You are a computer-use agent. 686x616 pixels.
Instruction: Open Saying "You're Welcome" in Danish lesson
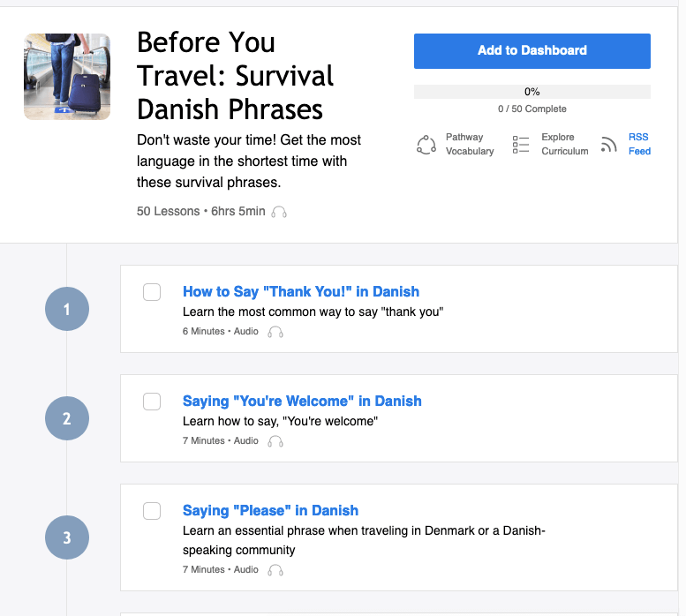(302, 401)
